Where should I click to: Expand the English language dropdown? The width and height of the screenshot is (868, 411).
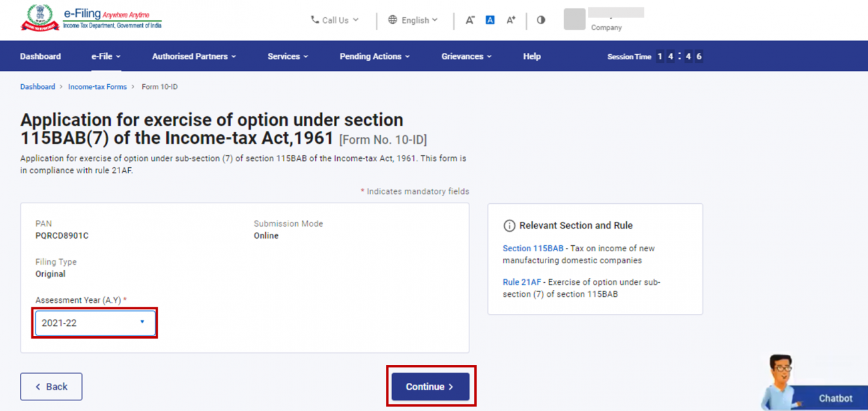[414, 20]
